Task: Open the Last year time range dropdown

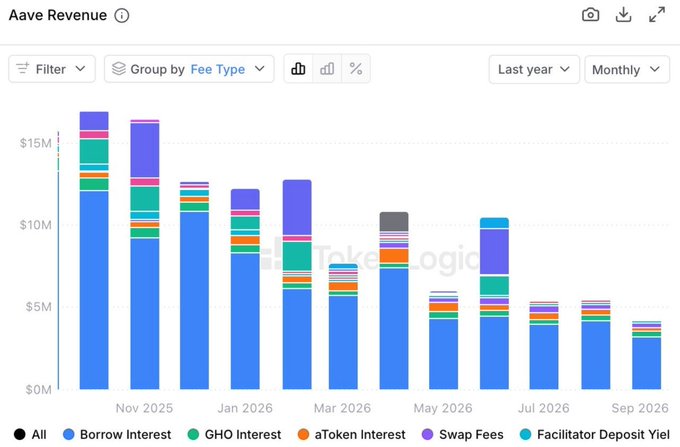Action: tap(534, 69)
